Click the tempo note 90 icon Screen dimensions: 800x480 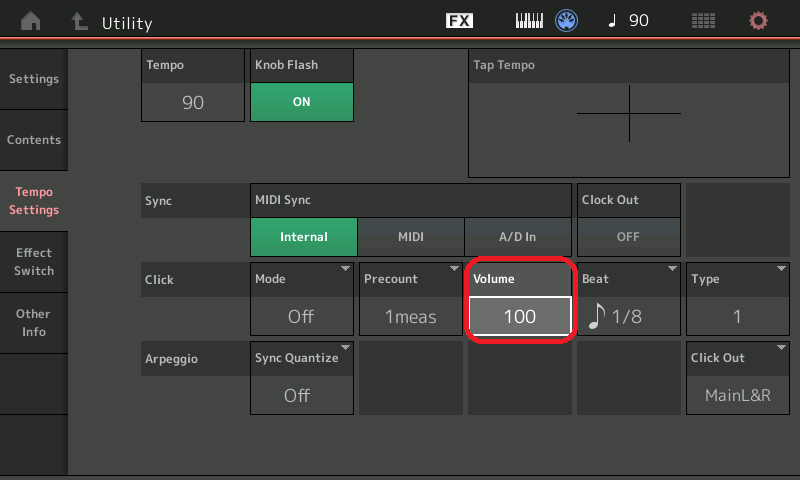coord(628,21)
